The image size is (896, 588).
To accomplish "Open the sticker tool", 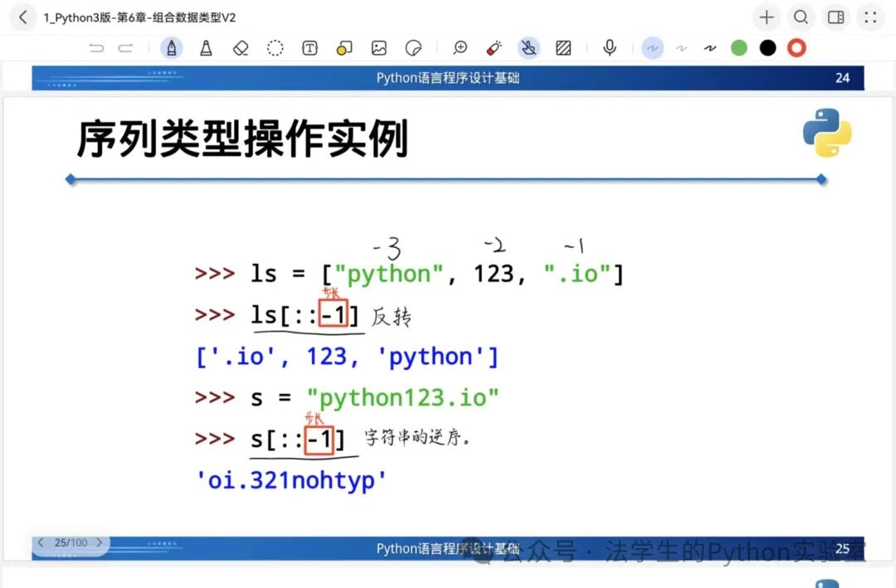I will coord(413,48).
